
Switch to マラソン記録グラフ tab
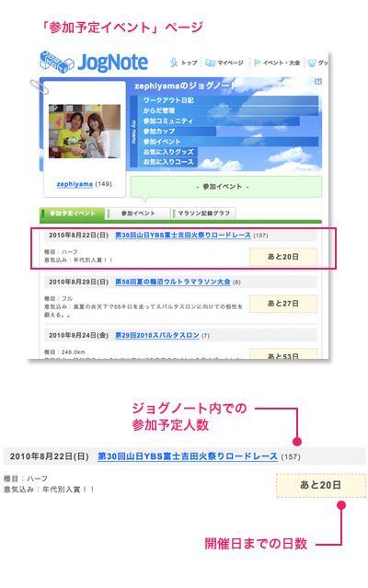pyautogui.click(x=203, y=213)
